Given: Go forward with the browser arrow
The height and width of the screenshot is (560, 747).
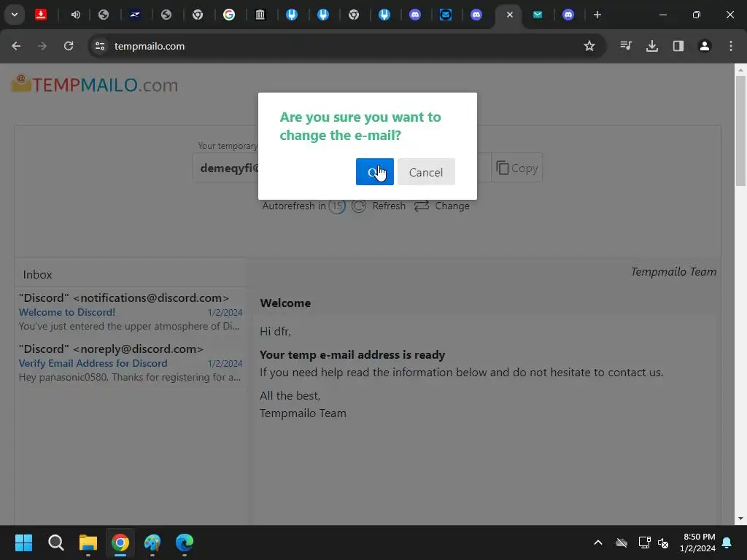Looking at the screenshot, I should pyautogui.click(x=42, y=46).
